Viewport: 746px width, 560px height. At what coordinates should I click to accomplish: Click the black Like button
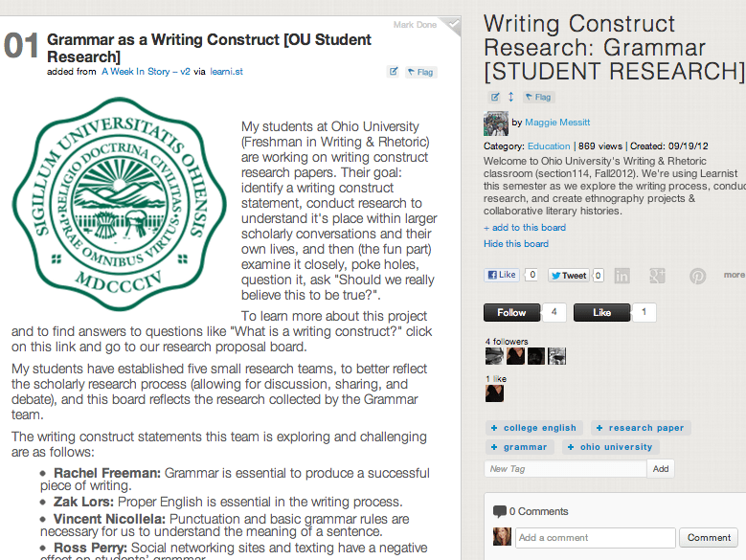click(601, 312)
